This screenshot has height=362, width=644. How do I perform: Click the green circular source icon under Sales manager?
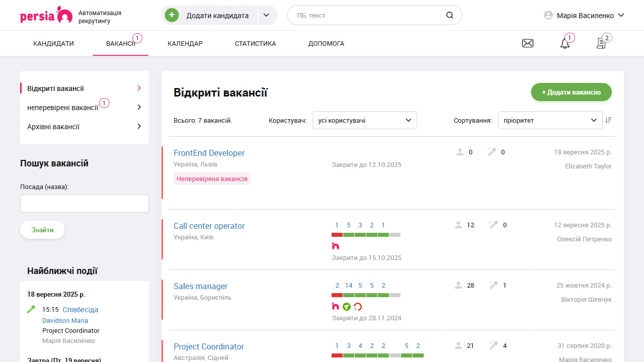[x=347, y=306]
